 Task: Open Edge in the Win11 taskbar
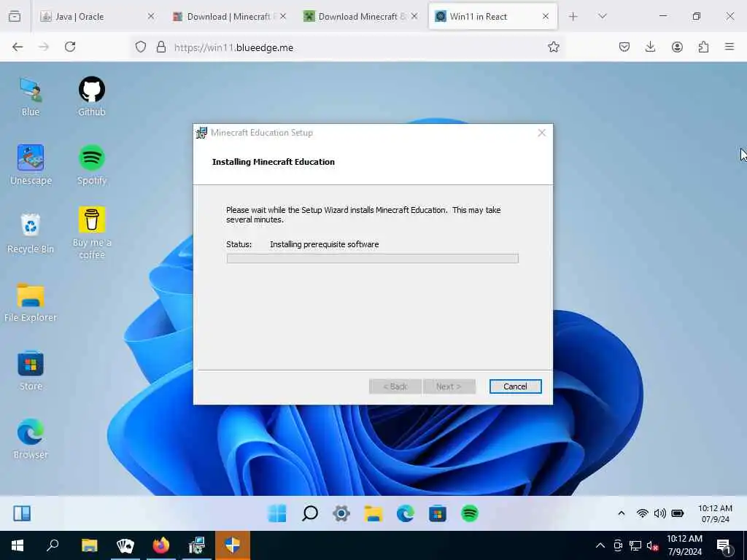point(405,513)
